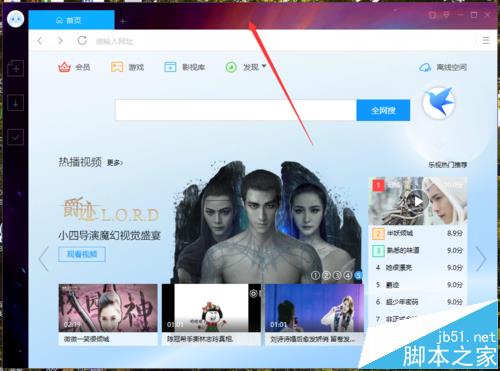The height and width of the screenshot is (371, 500).
Task: Click the Xunlei bird logo
Action: pyautogui.click(x=438, y=103)
